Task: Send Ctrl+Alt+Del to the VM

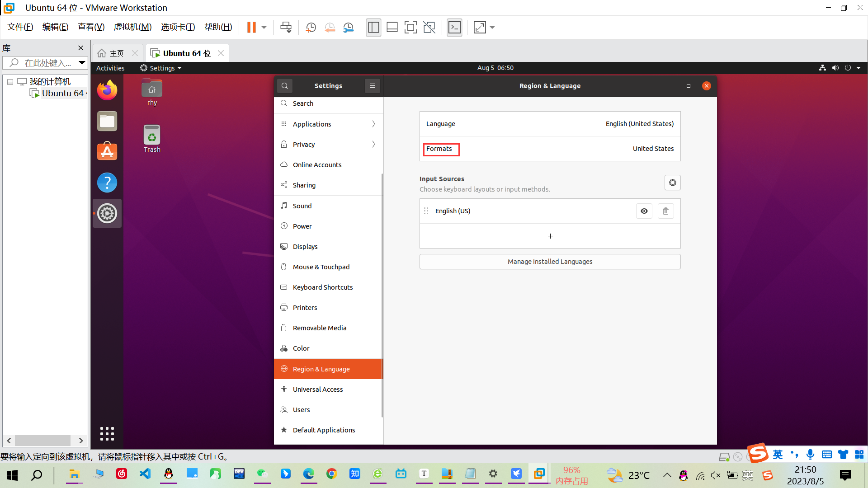Action: (x=286, y=27)
